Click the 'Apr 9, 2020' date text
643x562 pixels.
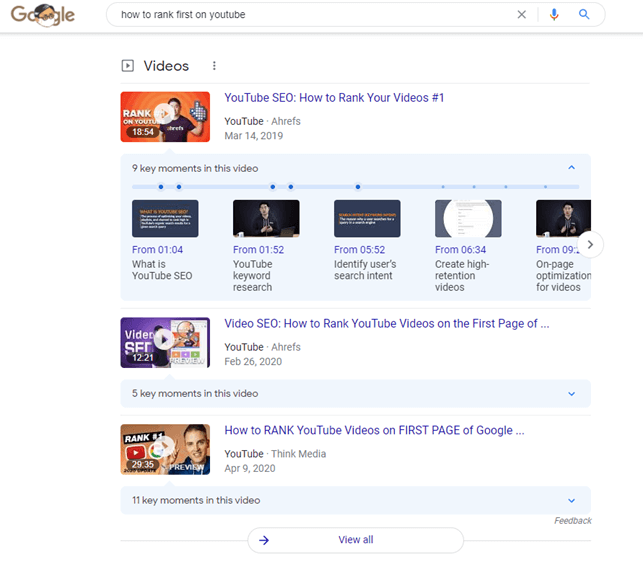coord(250,468)
